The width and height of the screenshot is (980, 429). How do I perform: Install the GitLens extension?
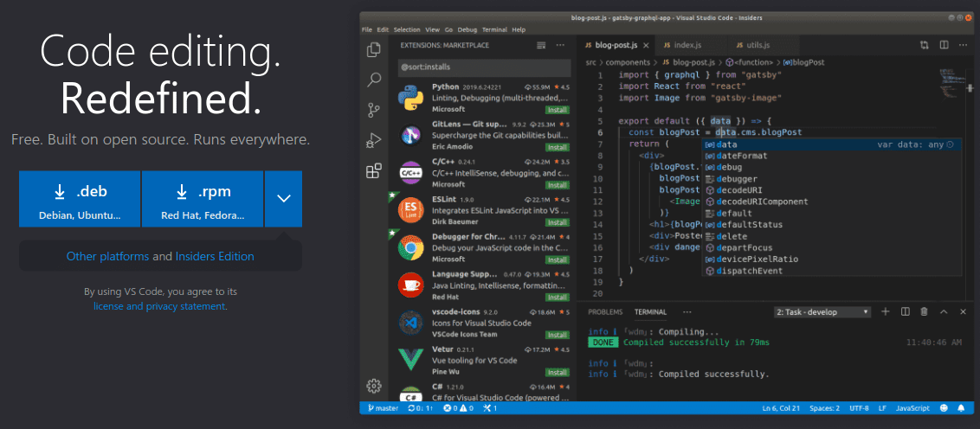point(557,147)
